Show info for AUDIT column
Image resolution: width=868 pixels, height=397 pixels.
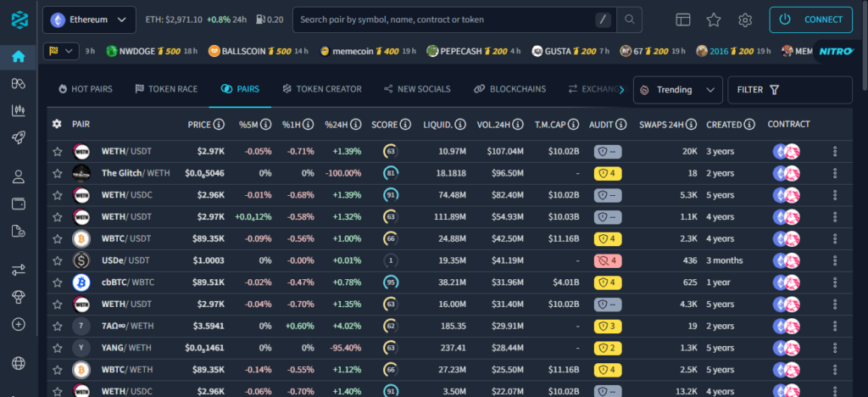621,125
